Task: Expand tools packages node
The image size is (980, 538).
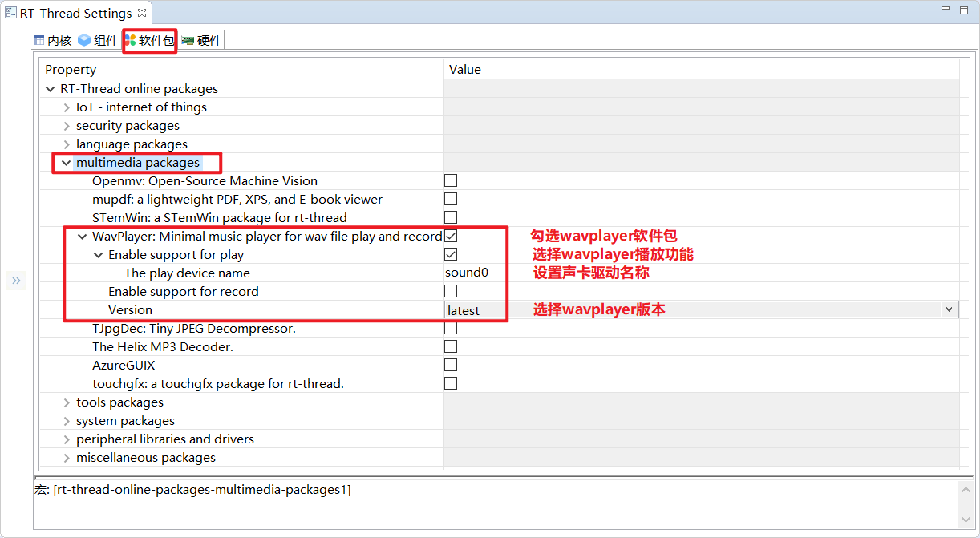Action: tap(67, 402)
